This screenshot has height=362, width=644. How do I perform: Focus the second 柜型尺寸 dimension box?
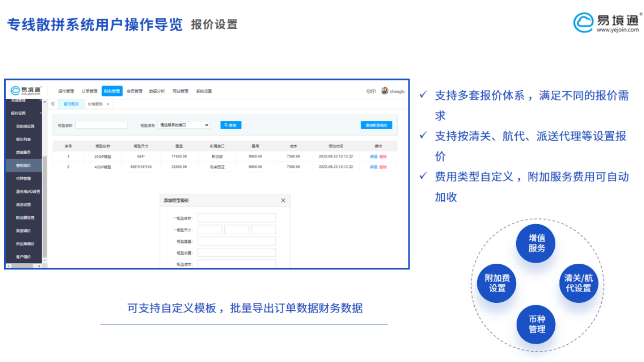[x=236, y=229]
